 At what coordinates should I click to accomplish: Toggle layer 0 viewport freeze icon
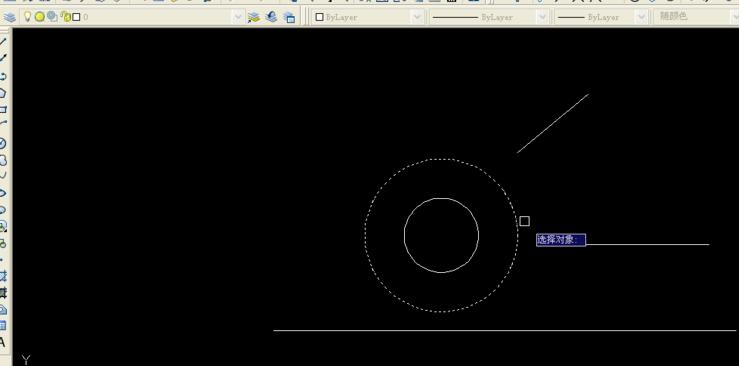point(52,17)
